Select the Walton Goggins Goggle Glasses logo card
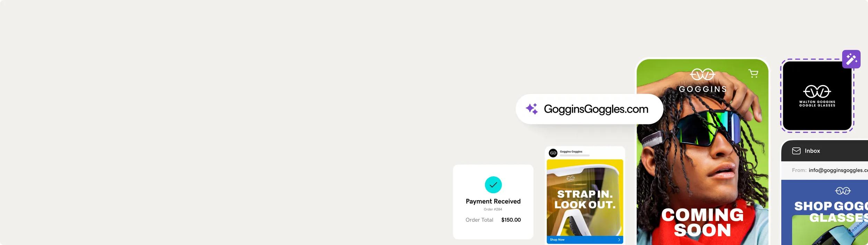The image size is (868, 245). pyautogui.click(x=817, y=96)
